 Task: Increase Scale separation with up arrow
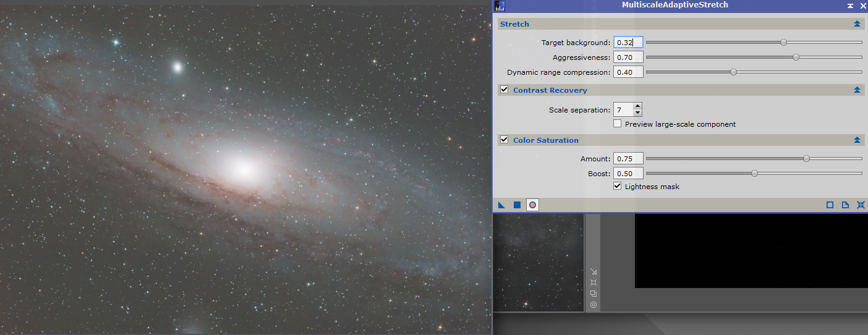point(638,106)
